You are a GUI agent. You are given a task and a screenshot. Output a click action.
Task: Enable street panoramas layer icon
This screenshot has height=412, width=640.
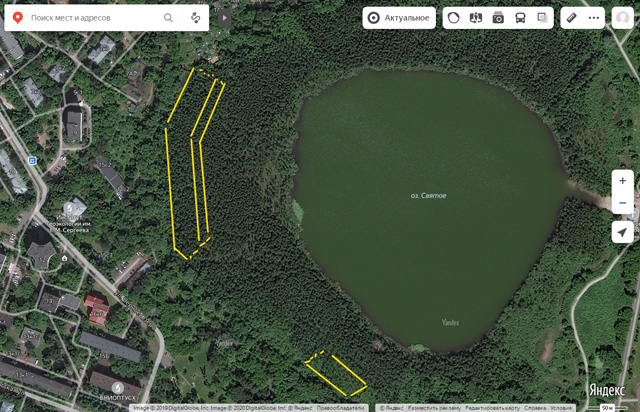(x=476, y=18)
